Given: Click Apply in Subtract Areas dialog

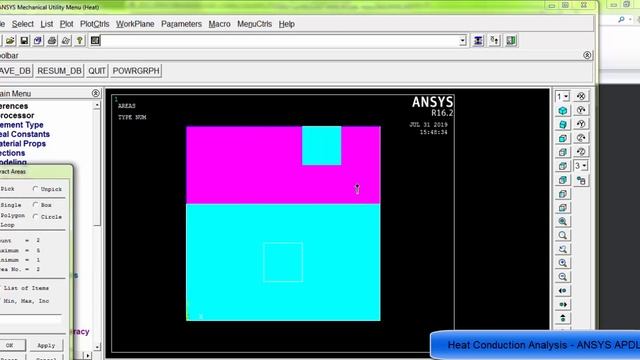Looking at the screenshot, I should pos(46,345).
